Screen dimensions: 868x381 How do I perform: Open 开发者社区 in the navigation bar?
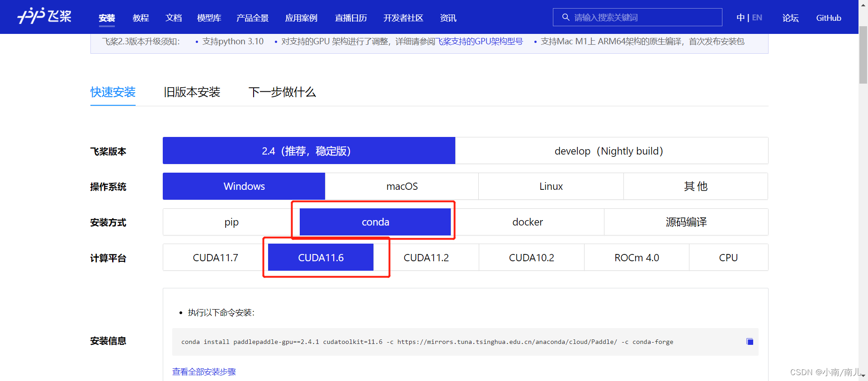pyautogui.click(x=403, y=18)
